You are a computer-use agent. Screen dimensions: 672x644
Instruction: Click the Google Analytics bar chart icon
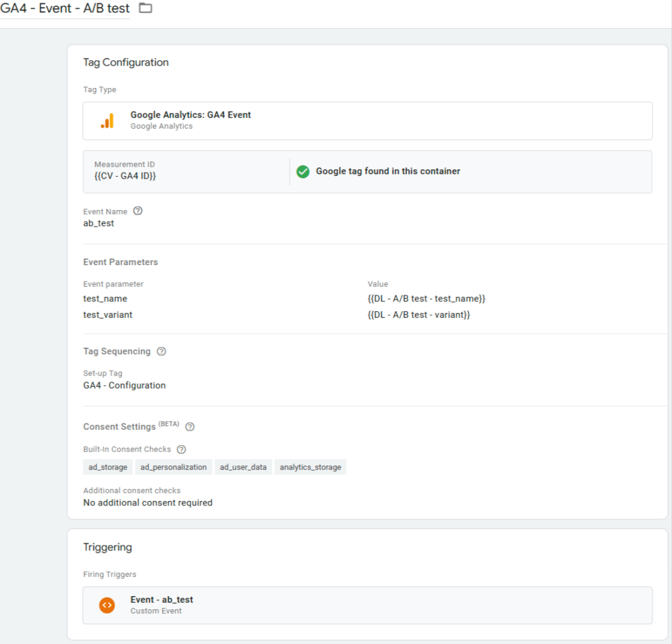pos(107,121)
